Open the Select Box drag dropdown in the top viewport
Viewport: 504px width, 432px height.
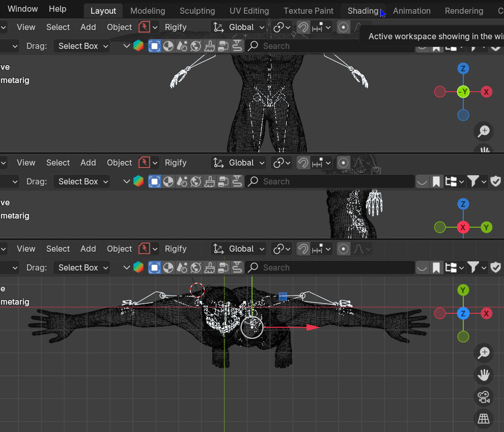(x=83, y=46)
